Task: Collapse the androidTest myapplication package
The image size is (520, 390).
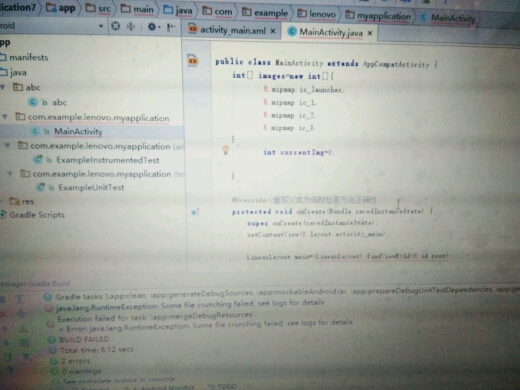Action: [x=7, y=146]
